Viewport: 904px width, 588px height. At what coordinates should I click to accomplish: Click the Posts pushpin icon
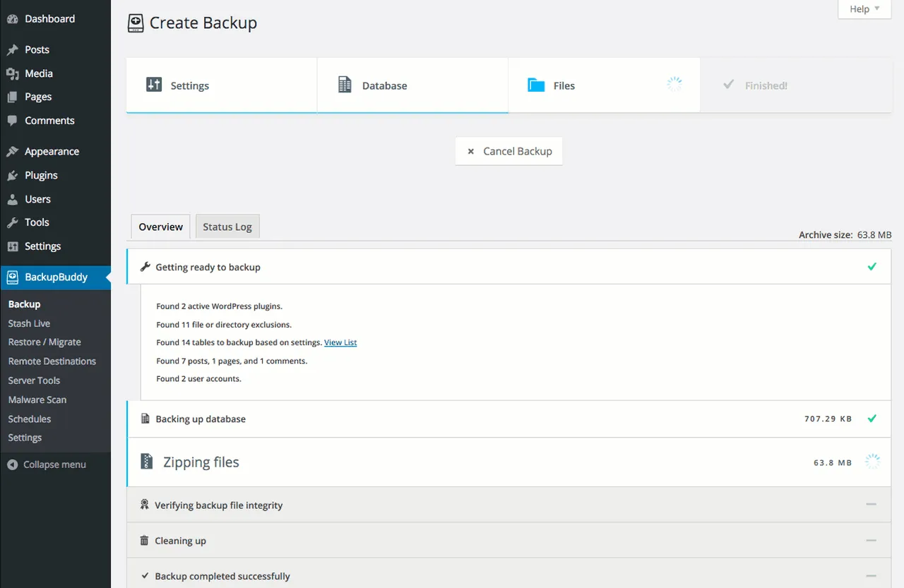(x=12, y=50)
